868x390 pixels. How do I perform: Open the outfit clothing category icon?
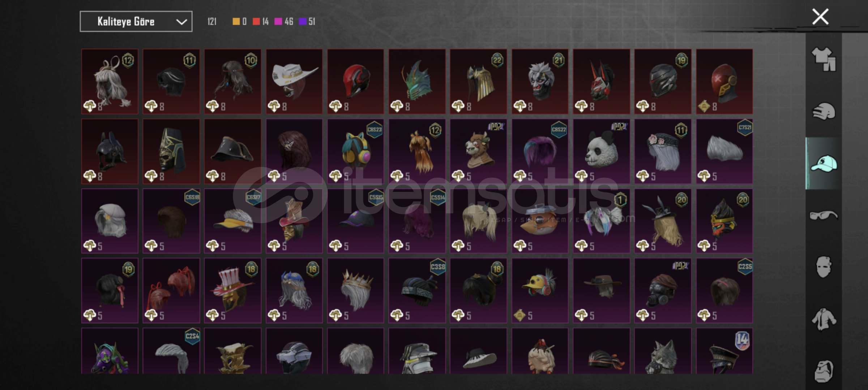point(823,60)
